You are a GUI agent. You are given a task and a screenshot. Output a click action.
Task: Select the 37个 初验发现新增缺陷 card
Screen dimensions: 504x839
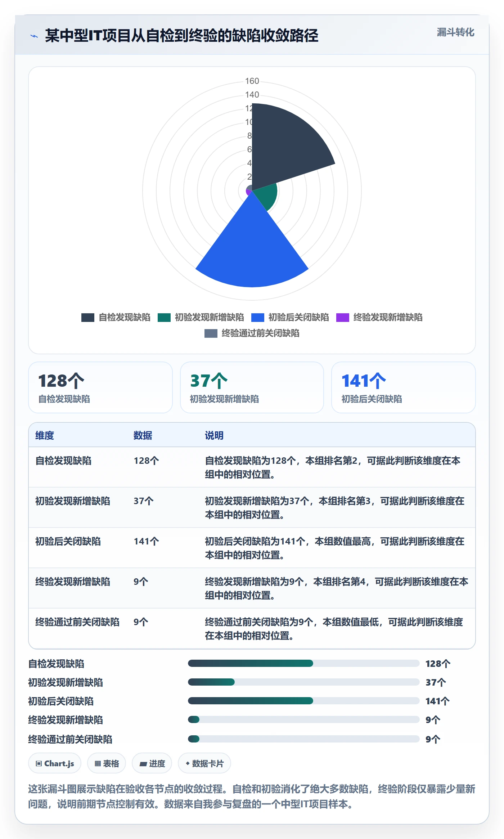252,387
